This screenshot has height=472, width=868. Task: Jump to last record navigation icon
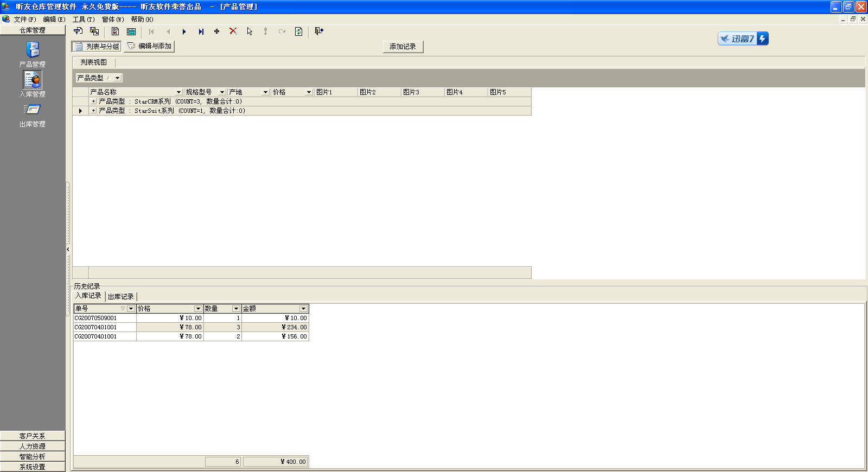click(201, 31)
